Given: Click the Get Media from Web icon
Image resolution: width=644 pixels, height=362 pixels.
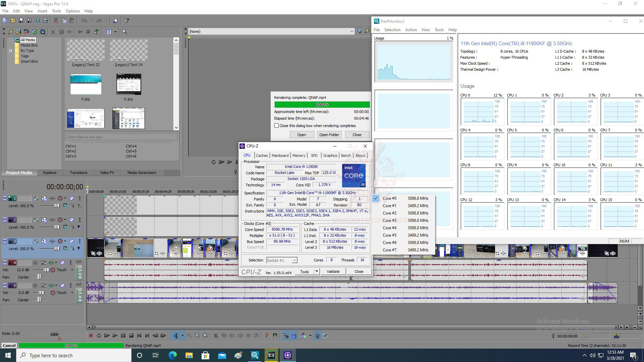Looking at the screenshot, I should pos(43,32).
